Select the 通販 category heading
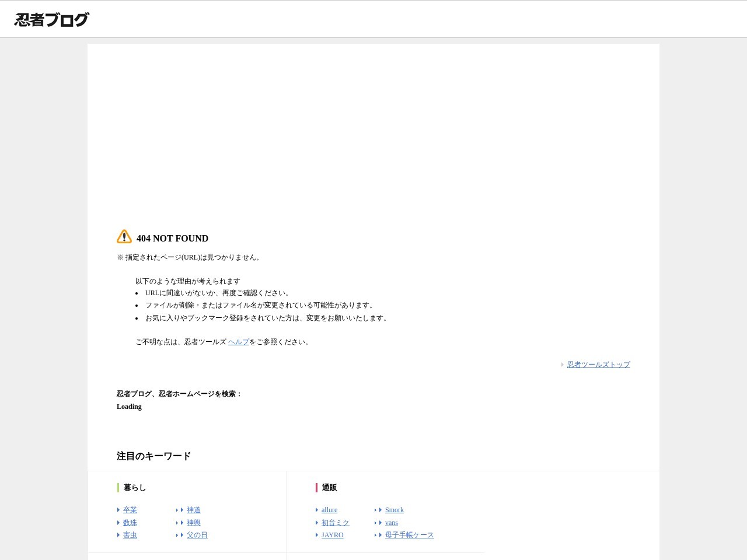The image size is (747, 560). pos(330,488)
